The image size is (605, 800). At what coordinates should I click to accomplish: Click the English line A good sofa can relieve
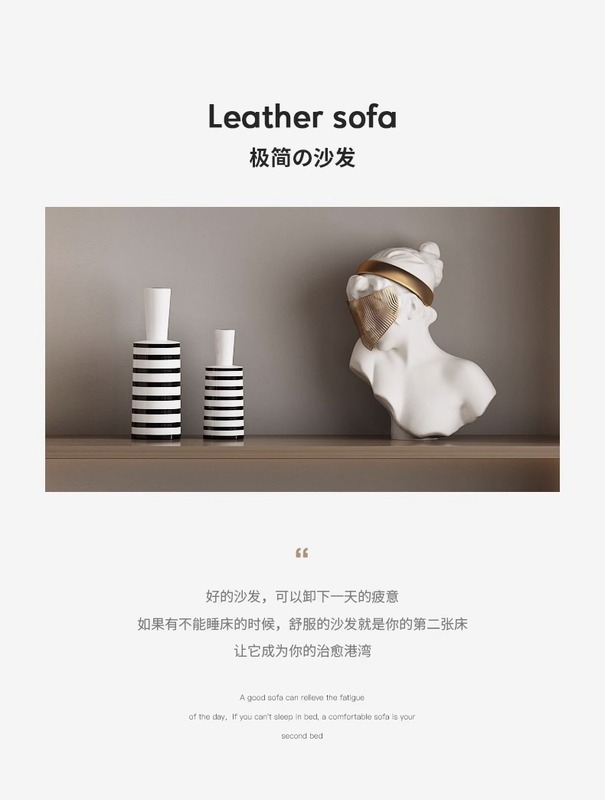pyautogui.click(x=302, y=697)
